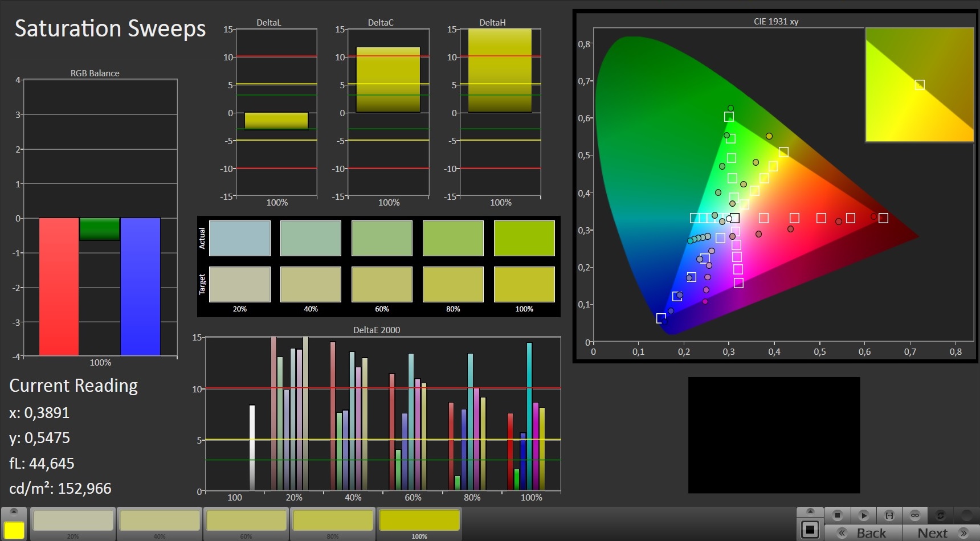Click the white 100 bar in DeltaE 2000

(x=252, y=448)
